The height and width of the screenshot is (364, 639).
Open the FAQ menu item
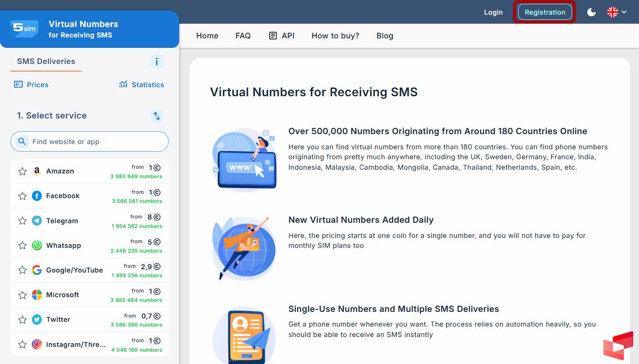tap(243, 36)
